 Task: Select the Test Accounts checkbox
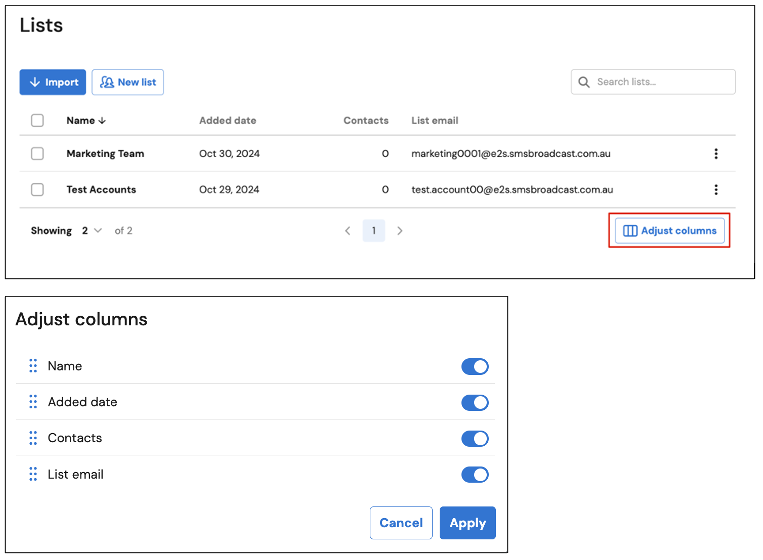(37, 190)
